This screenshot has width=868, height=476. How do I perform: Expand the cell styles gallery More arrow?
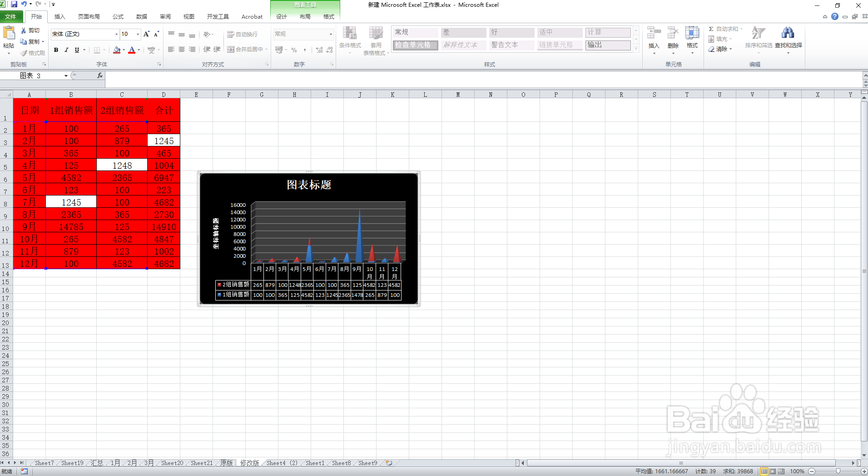[636, 49]
